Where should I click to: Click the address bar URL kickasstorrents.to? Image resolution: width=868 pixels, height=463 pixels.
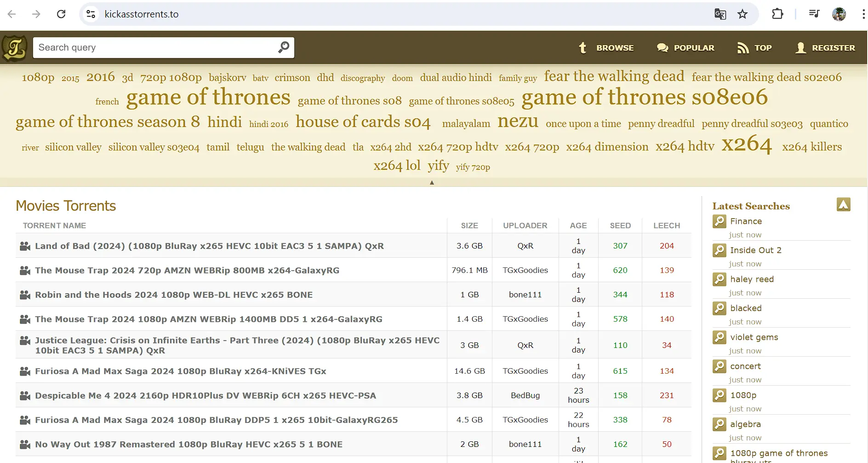tap(141, 14)
